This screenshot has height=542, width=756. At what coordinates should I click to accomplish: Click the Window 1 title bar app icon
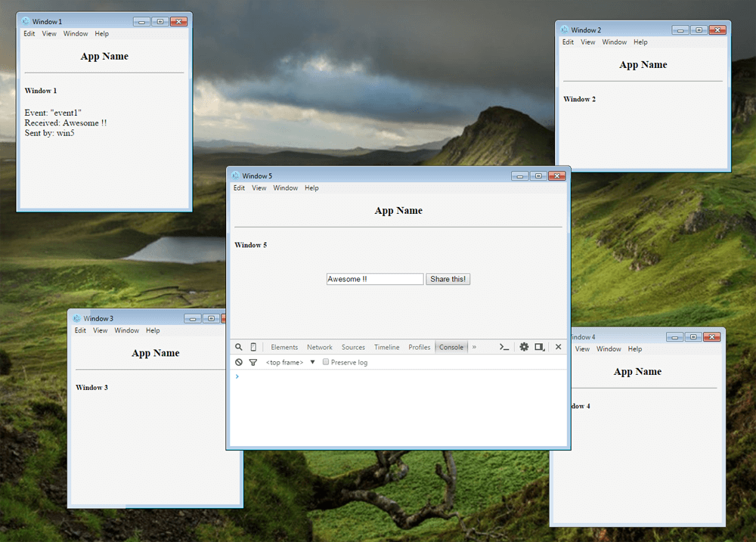pyautogui.click(x=26, y=21)
